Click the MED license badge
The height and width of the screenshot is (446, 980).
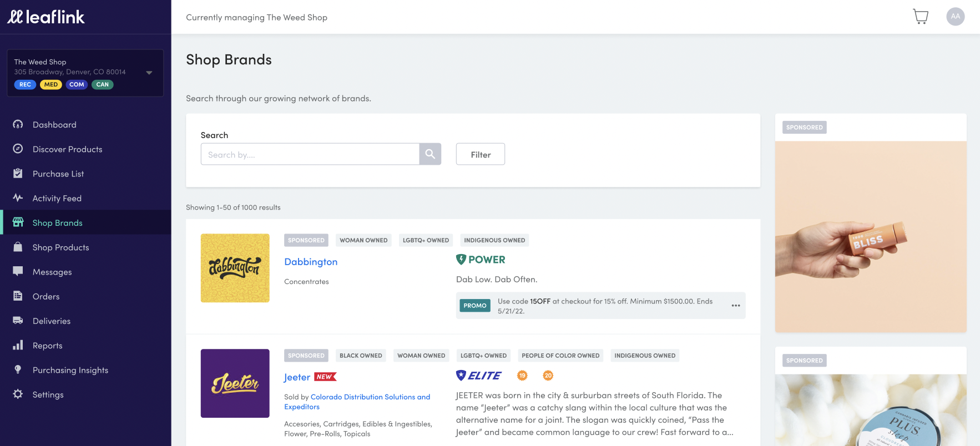51,84
